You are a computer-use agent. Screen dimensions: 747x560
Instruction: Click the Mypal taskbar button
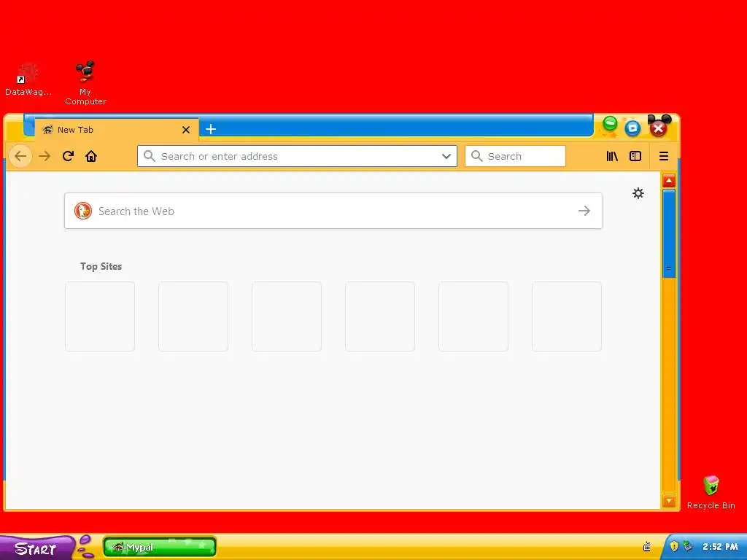pos(160,547)
